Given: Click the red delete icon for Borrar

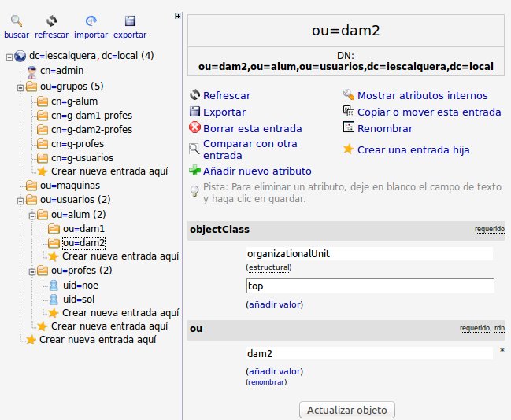Looking at the screenshot, I should (x=194, y=127).
